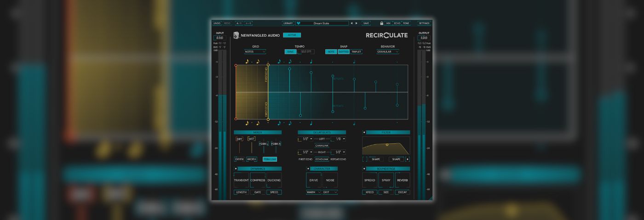Open the Left repeat echo 1/8 dropdown

[338, 139]
